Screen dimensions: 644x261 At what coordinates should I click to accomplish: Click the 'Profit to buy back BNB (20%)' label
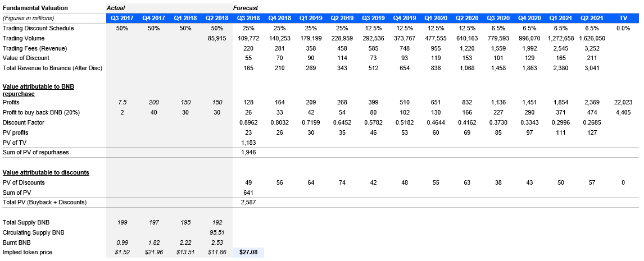[40, 112]
